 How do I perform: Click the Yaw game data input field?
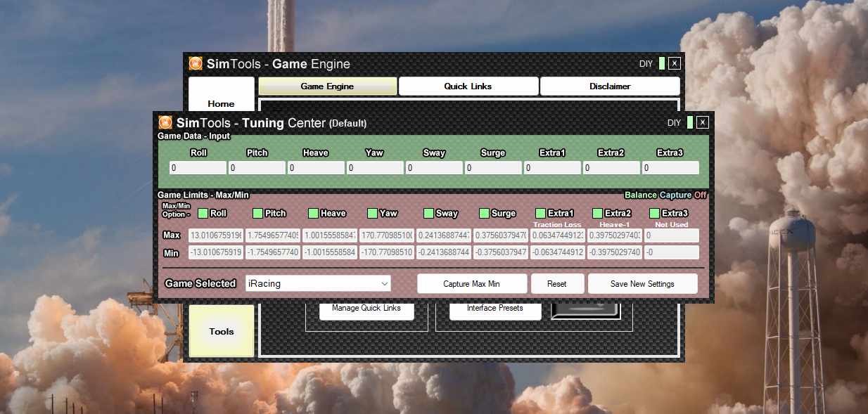[x=376, y=169]
